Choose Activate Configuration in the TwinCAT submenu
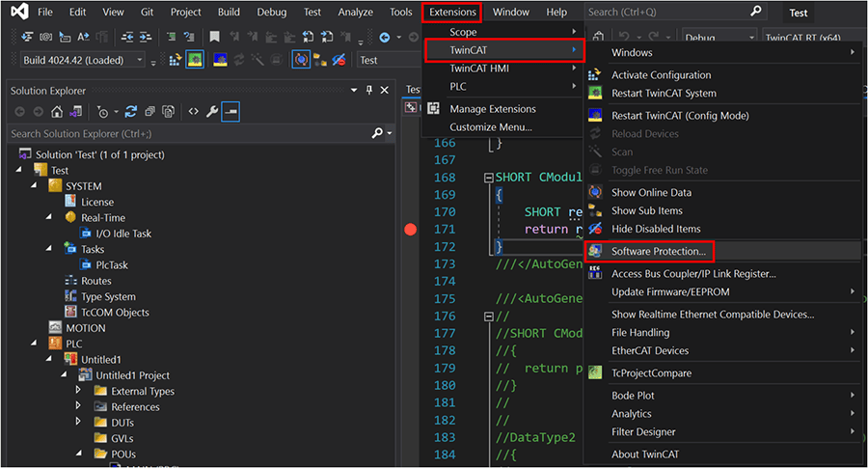 (723, 74)
